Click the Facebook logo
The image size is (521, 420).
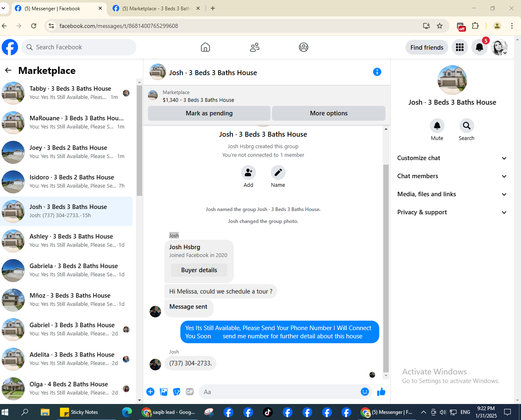[x=10, y=47]
